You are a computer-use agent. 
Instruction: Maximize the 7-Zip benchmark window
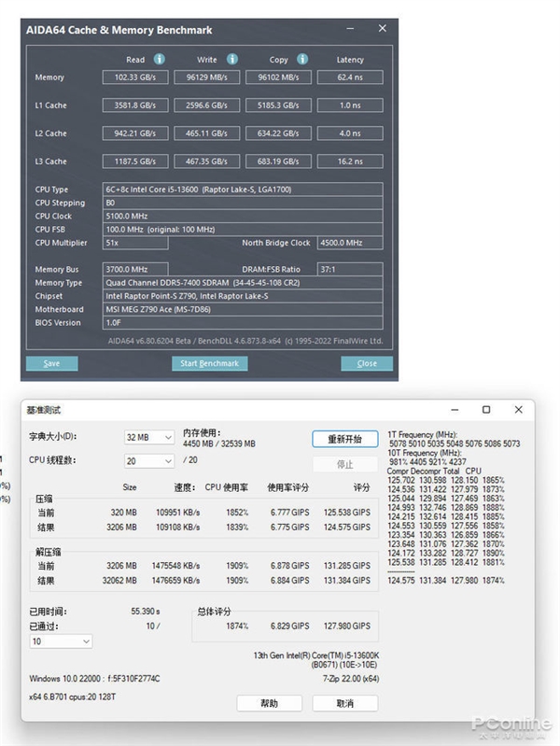click(x=486, y=410)
